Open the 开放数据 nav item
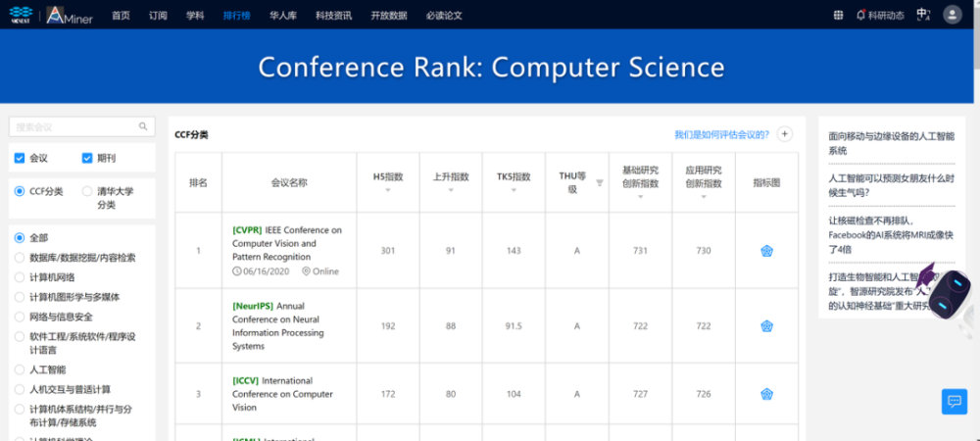Viewport: 980px width, 441px height. coord(389,16)
